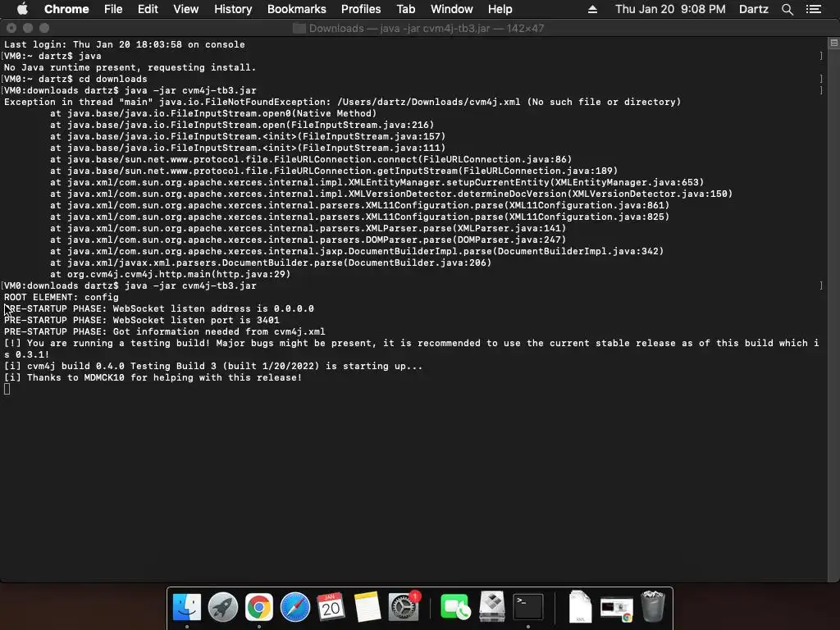Click 'Thanks to MDMCK10 for helping' line

[153, 377]
